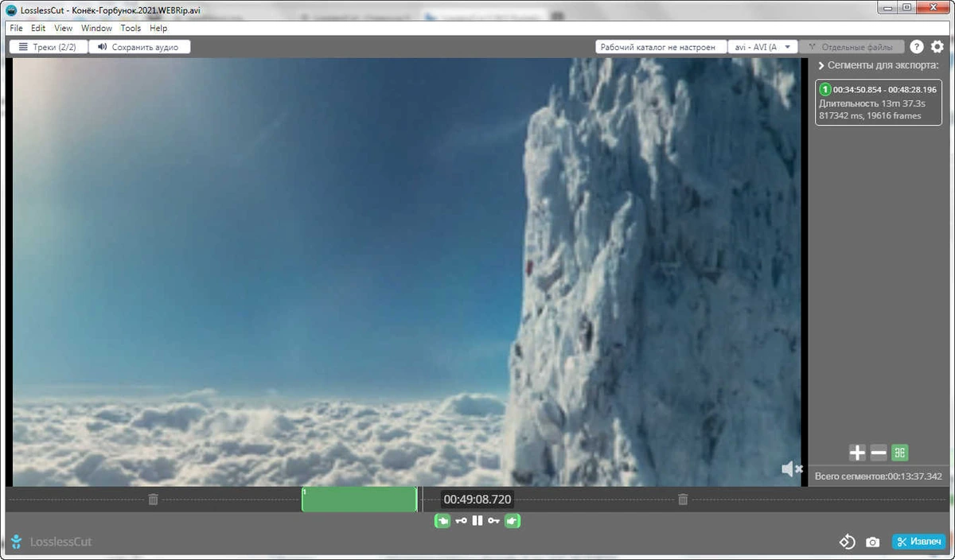Remove the segment with minus icon
Viewport: 955px width, 560px height.
879,453
